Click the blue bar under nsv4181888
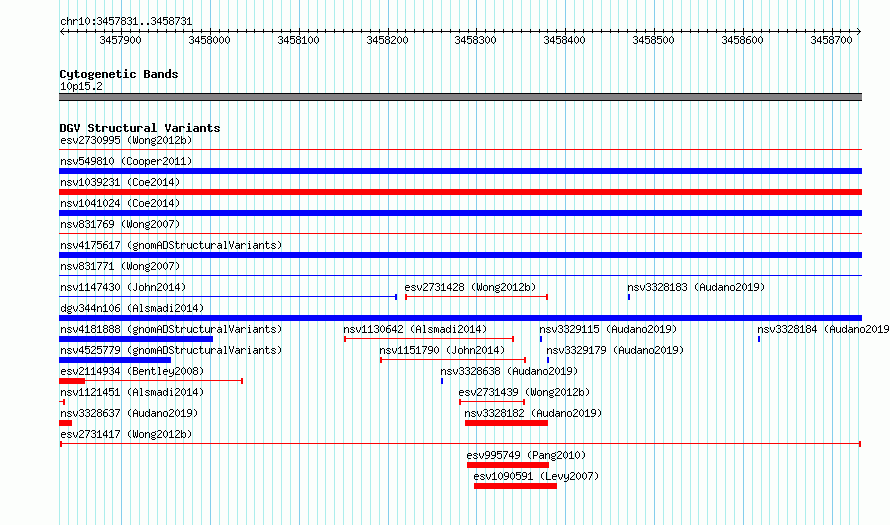This screenshot has width=890, height=525. pyautogui.click(x=136, y=339)
